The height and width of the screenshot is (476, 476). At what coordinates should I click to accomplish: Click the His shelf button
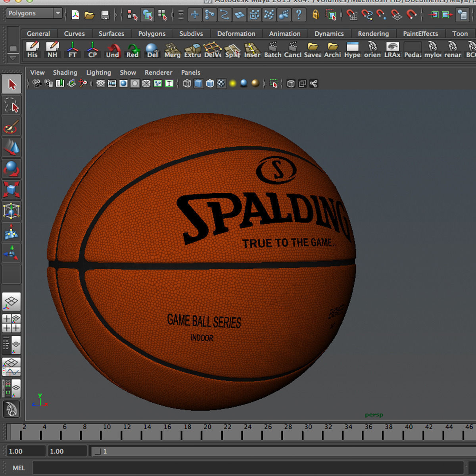coord(32,50)
